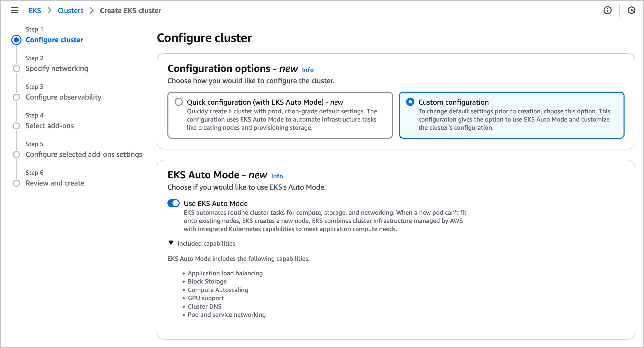Click the Step 4 add-ons step circle
644x348 pixels.
coord(16,126)
